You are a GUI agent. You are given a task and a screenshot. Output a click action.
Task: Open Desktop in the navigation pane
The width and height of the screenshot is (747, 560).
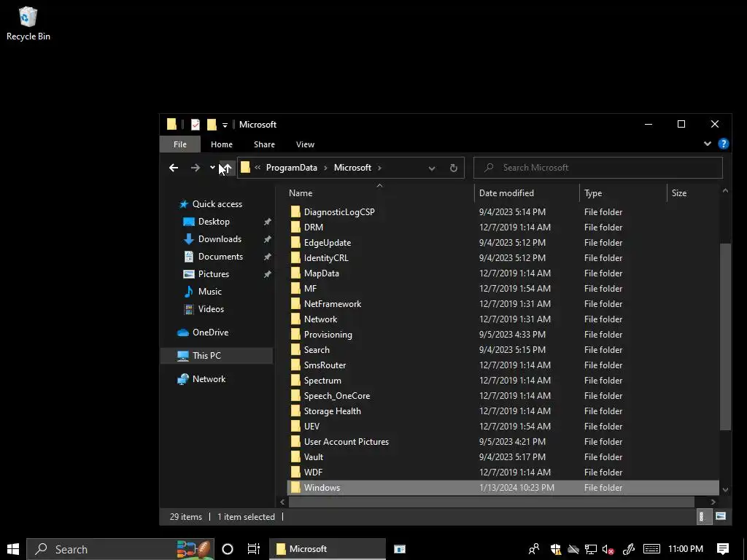[x=214, y=222]
